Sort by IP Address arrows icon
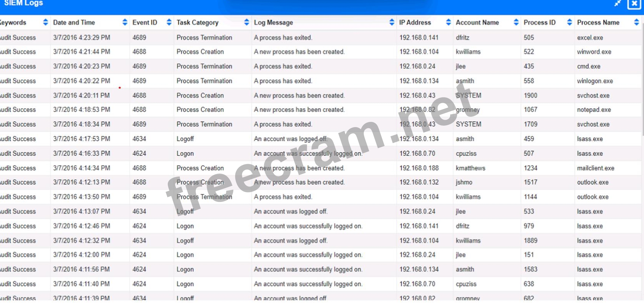 pyautogui.click(x=448, y=22)
